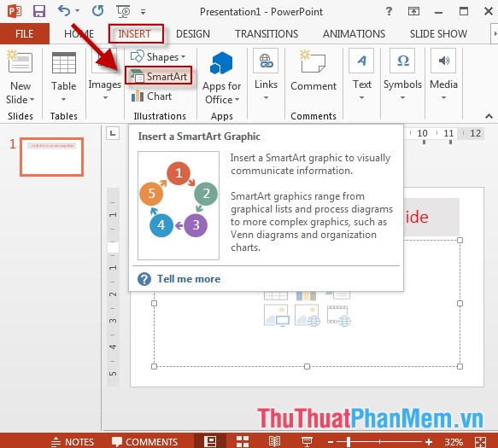This screenshot has width=498, height=448.
Task: Select the INSERT ribbon tab
Action: tap(134, 33)
